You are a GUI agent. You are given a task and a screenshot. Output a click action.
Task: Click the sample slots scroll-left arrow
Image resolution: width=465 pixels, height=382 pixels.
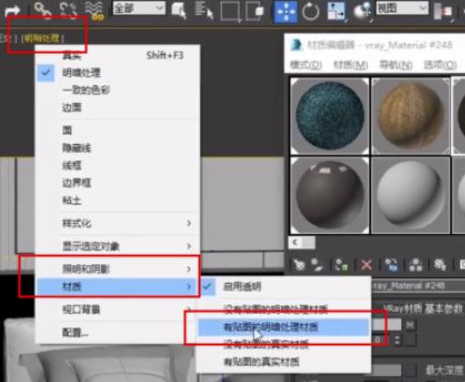point(295,242)
